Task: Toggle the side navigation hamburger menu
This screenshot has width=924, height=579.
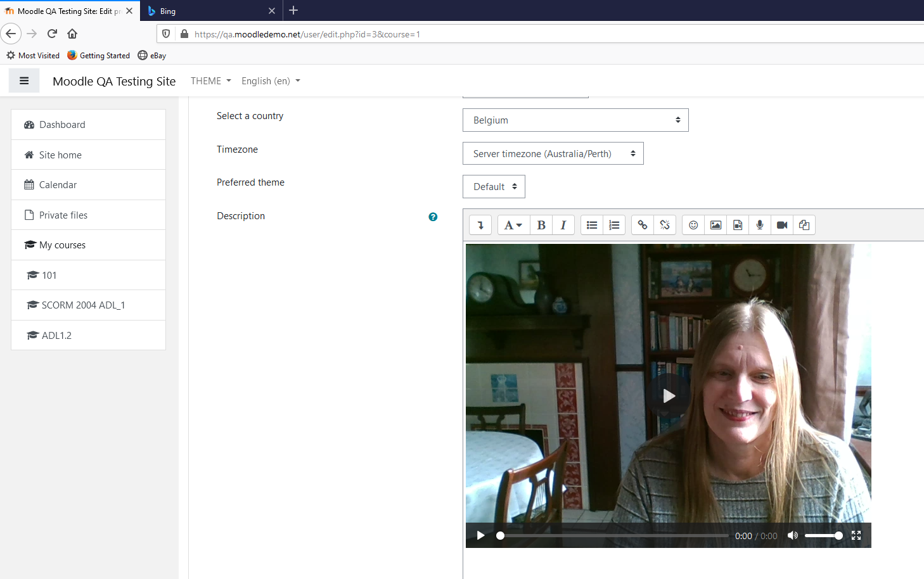Action: tap(24, 81)
